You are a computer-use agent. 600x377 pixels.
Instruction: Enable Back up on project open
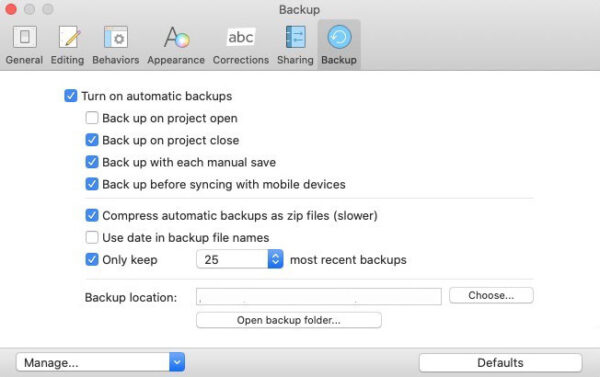tap(92, 118)
